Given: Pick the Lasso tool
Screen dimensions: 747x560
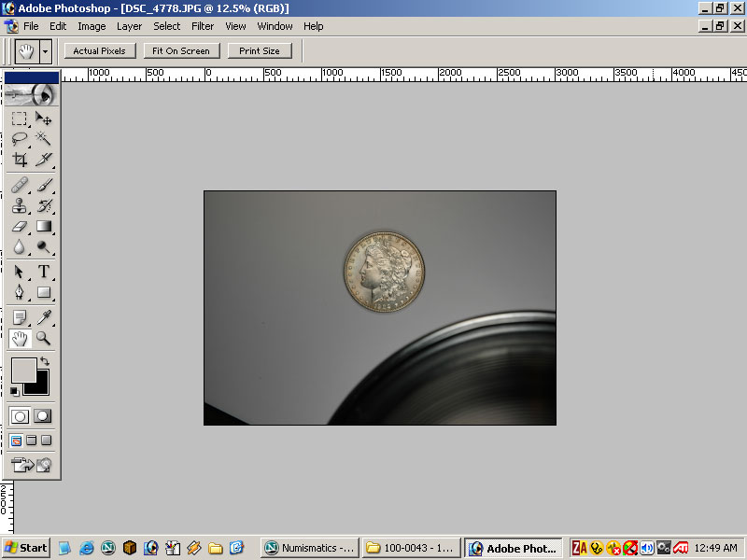Looking at the screenshot, I should coord(20,138).
